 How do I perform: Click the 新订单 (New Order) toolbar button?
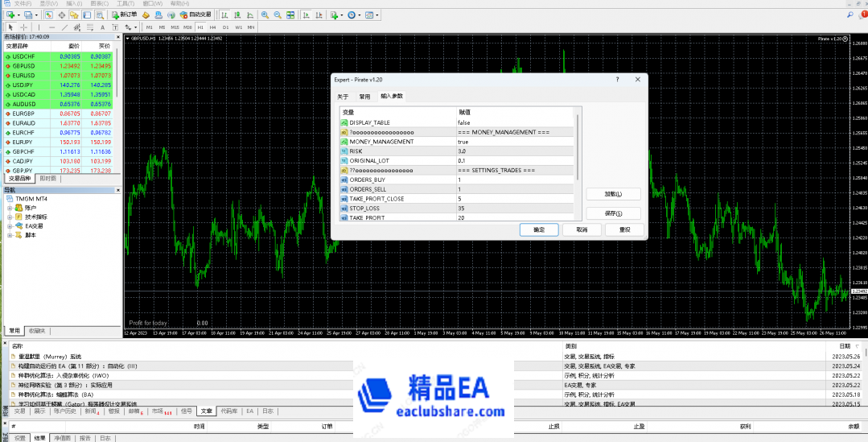125,14
